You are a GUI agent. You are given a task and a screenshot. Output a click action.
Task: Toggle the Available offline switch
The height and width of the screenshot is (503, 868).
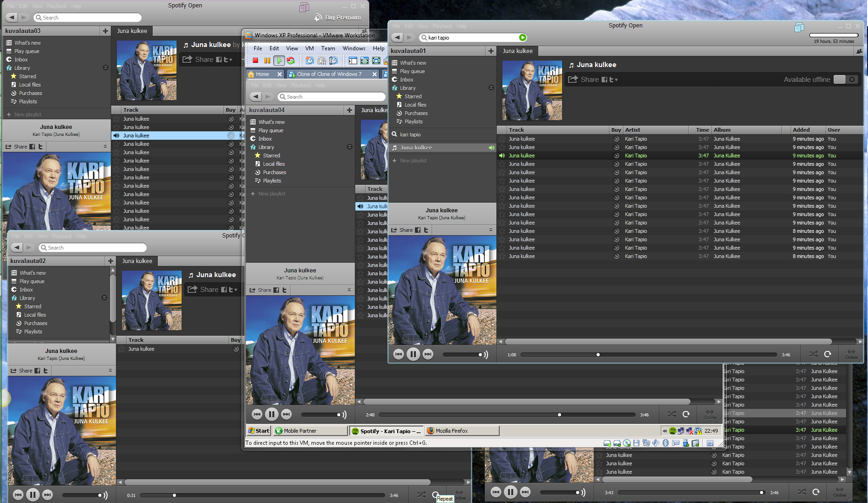coord(845,80)
